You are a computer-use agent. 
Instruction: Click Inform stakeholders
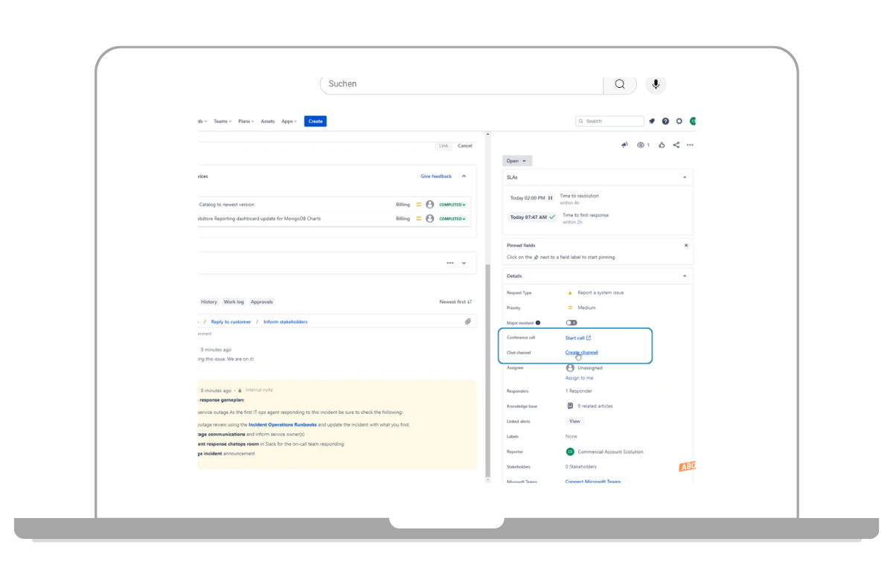click(x=285, y=322)
